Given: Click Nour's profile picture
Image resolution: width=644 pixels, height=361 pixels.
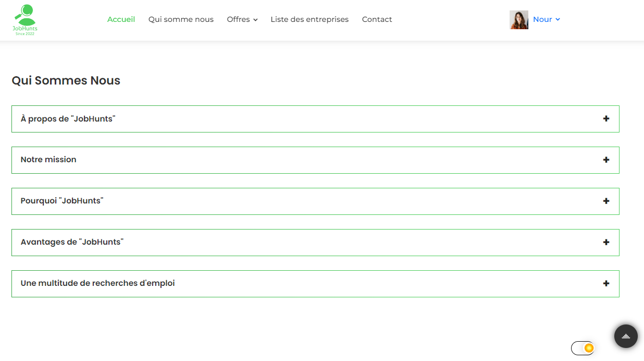Looking at the screenshot, I should click(x=518, y=20).
